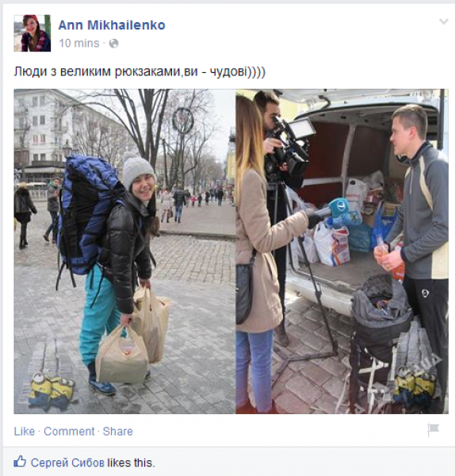Click the report flag icon
Image resolution: width=455 pixels, height=476 pixels.
(x=433, y=429)
